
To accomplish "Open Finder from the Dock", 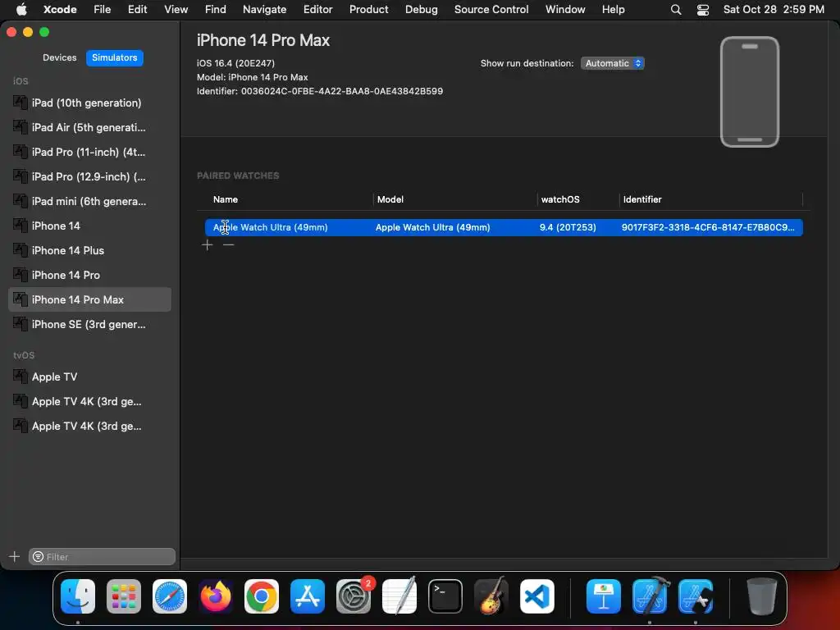I will (x=78, y=596).
